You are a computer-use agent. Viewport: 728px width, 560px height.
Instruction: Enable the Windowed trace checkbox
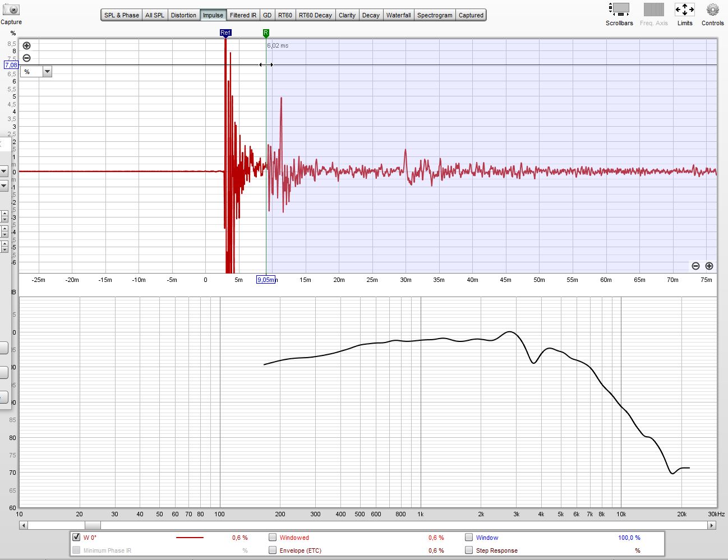tap(273, 537)
